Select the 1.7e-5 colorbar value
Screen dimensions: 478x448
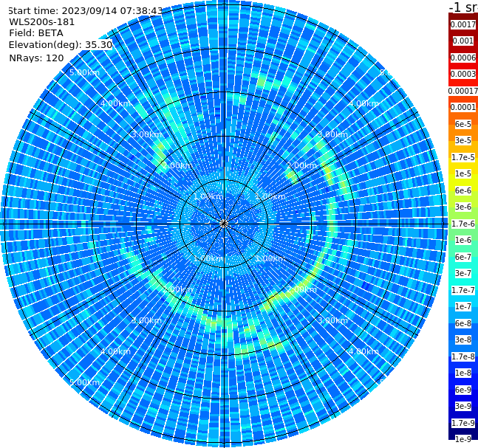pyautogui.click(x=462, y=157)
